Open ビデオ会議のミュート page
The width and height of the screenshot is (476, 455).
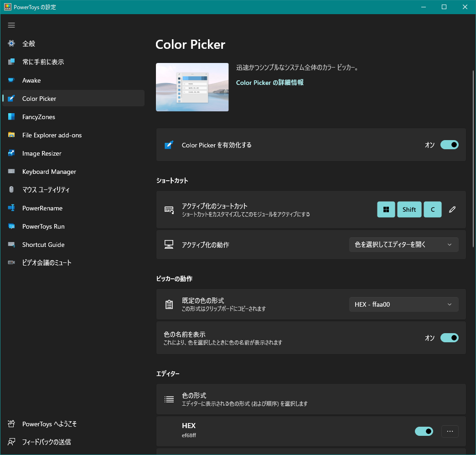pos(73,262)
